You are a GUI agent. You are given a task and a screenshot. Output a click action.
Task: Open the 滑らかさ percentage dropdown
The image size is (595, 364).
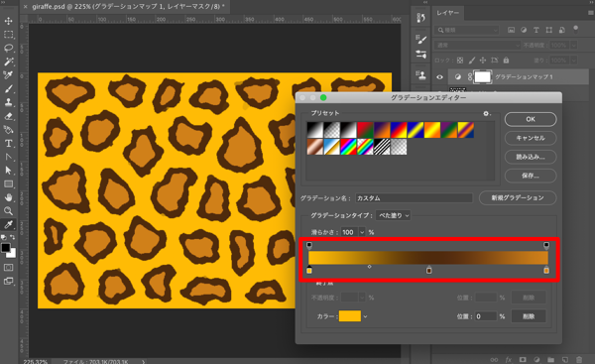click(x=362, y=232)
